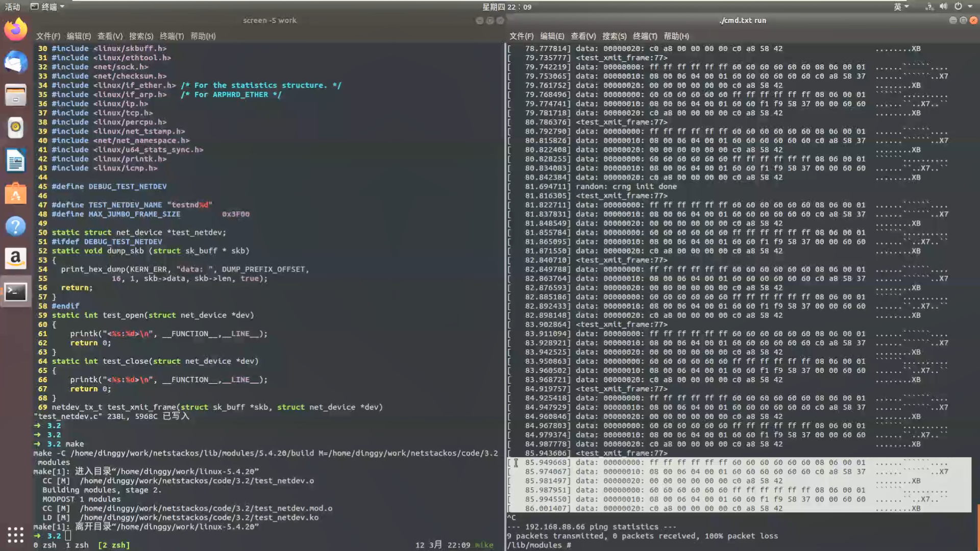The width and height of the screenshot is (980, 551).
Task: Open 文件(F) menu in left terminal
Action: pos(47,36)
